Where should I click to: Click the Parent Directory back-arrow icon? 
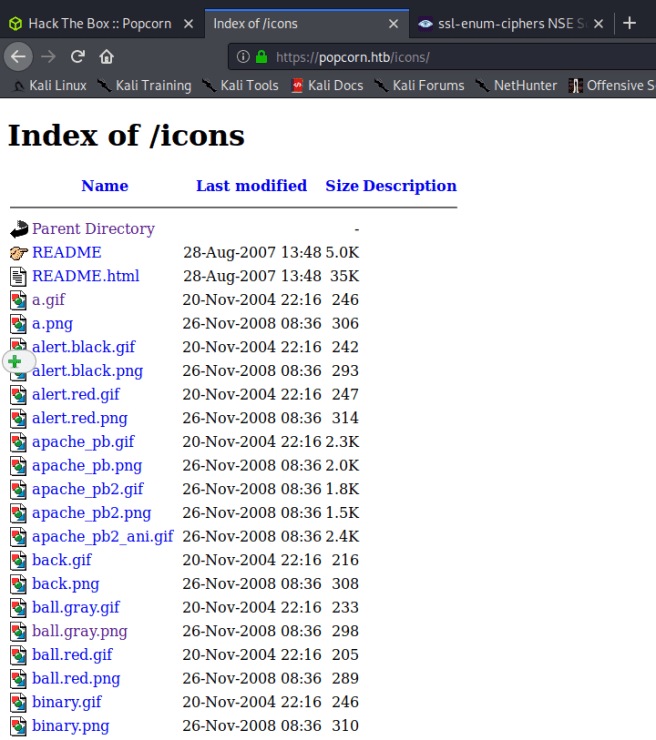[19, 229]
